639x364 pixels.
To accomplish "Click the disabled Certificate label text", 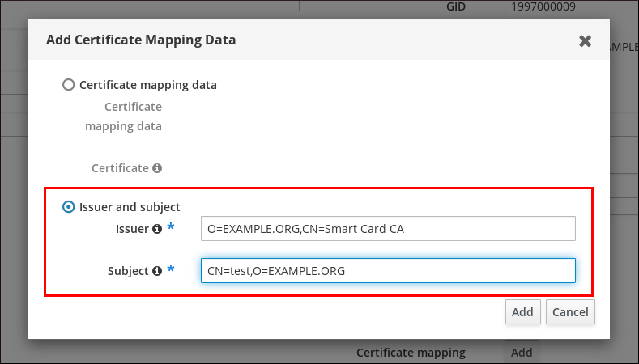I will (x=120, y=168).
